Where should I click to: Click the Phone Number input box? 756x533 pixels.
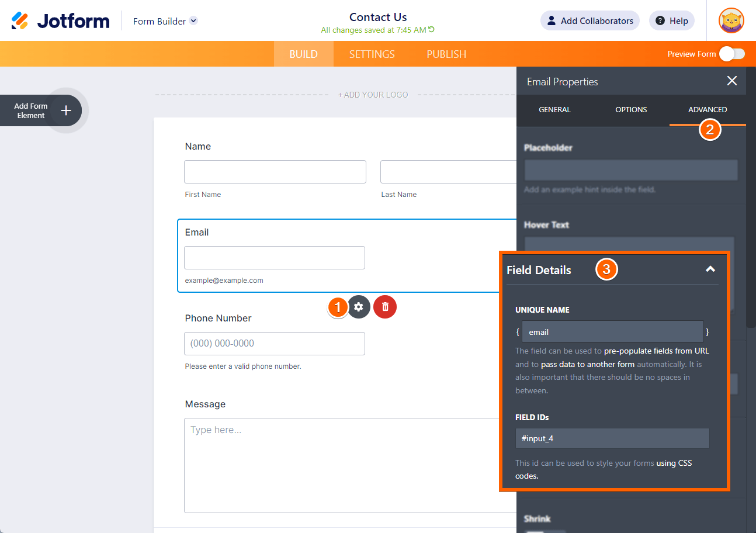pyautogui.click(x=275, y=344)
